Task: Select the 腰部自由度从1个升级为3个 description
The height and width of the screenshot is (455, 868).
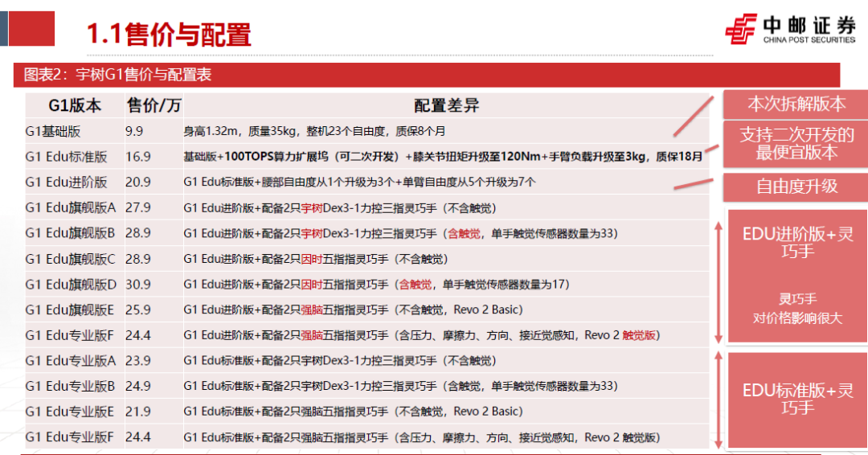Action: [x=360, y=182]
